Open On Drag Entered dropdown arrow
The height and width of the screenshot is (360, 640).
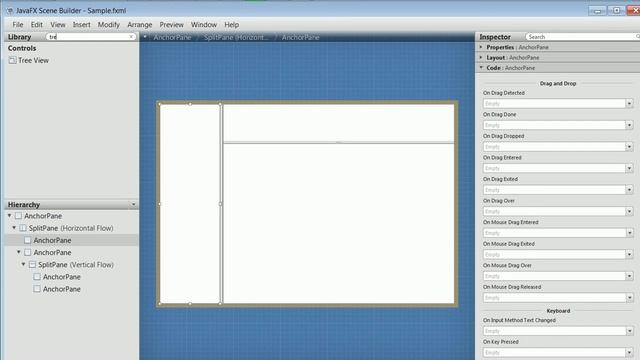point(629,169)
